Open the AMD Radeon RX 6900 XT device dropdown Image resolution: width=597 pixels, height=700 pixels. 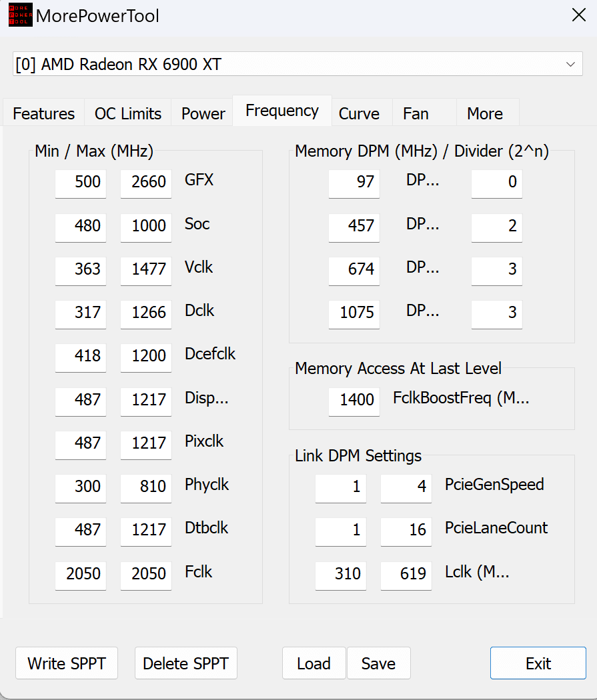click(297, 64)
